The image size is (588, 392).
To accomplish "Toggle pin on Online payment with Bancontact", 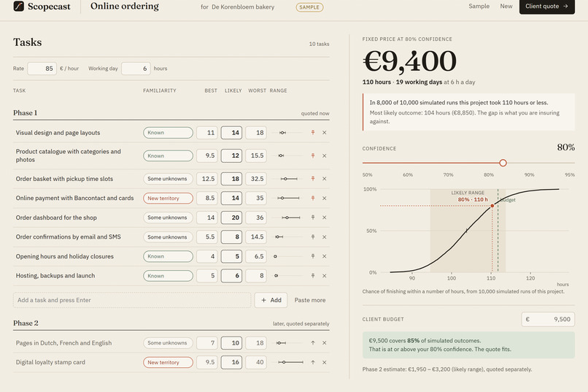I will [x=313, y=198].
